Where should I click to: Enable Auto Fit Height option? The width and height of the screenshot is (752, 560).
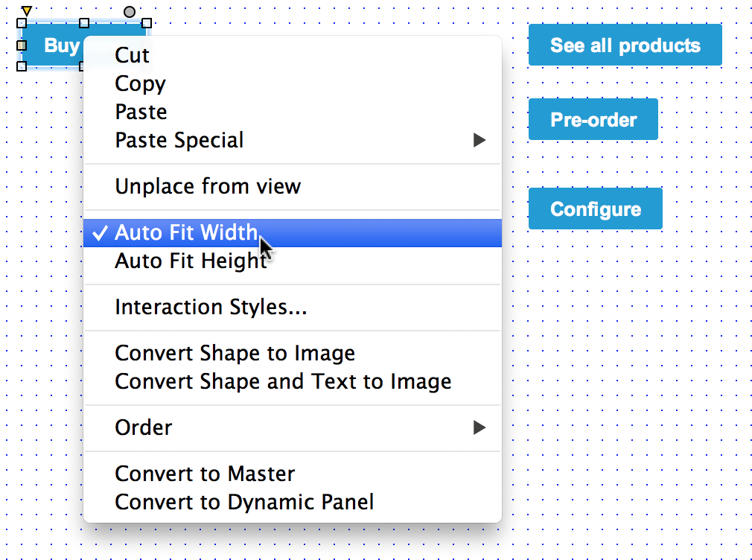pyautogui.click(x=191, y=261)
